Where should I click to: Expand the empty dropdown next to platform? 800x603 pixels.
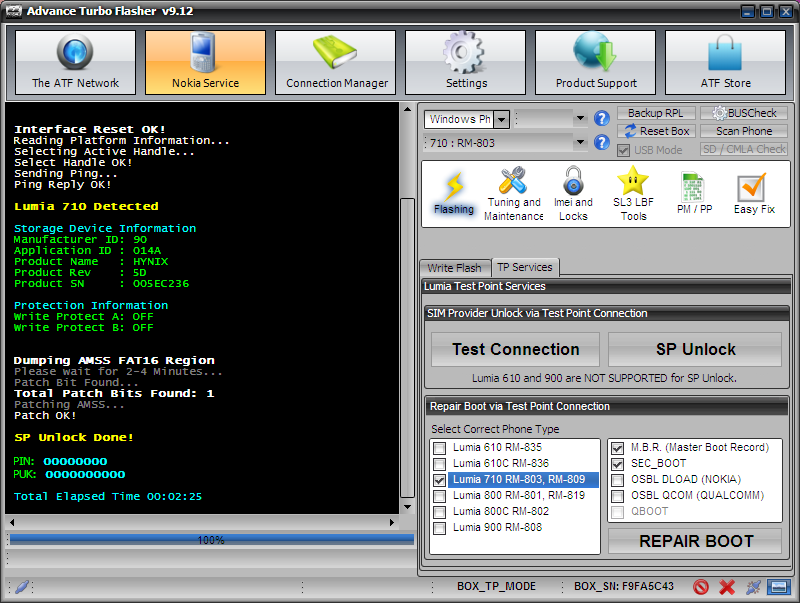click(580, 119)
